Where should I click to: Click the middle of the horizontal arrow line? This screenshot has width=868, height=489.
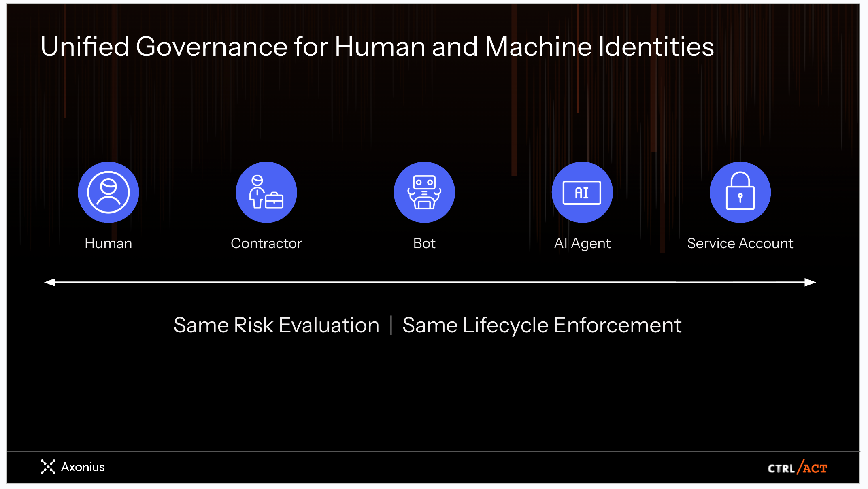click(x=430, y=282)
